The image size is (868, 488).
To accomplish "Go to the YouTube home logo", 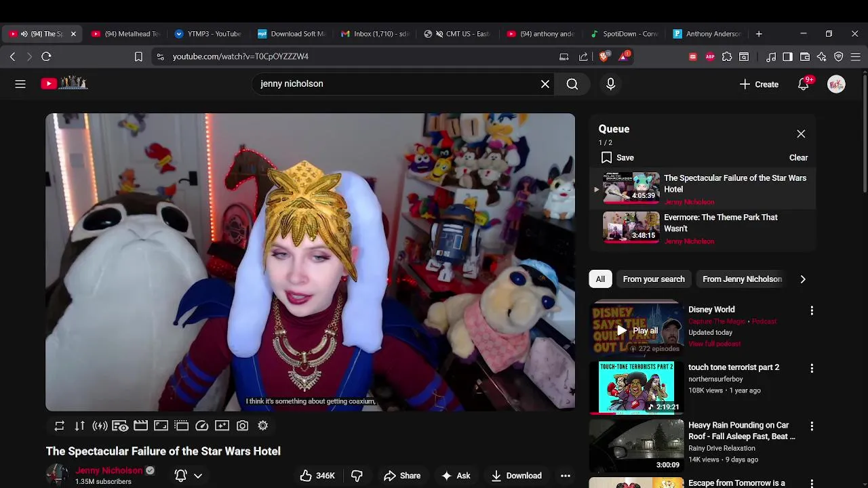I will [x=64, y=83].
